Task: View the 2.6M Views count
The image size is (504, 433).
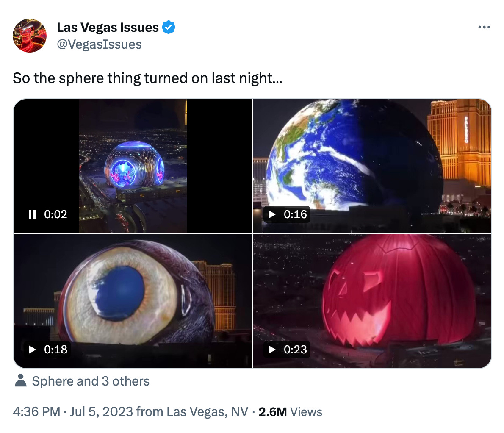Action: point(290,412)
